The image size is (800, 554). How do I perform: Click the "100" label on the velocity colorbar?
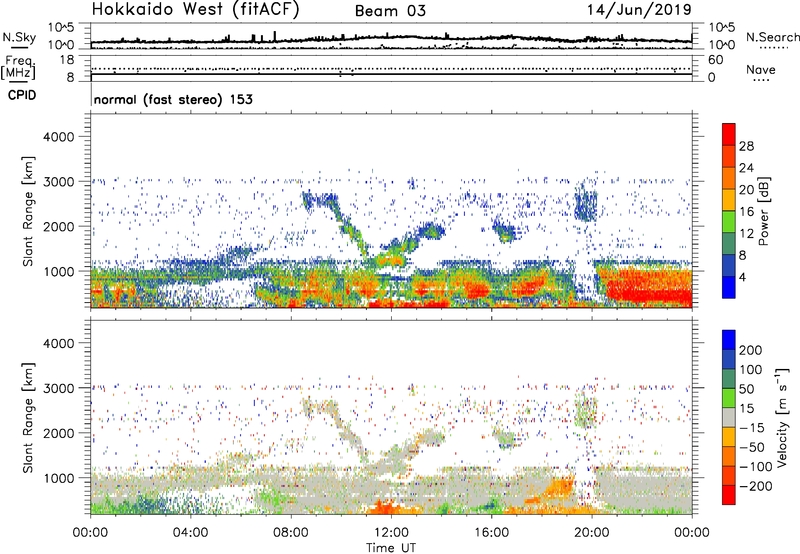(x=751, y=369)
